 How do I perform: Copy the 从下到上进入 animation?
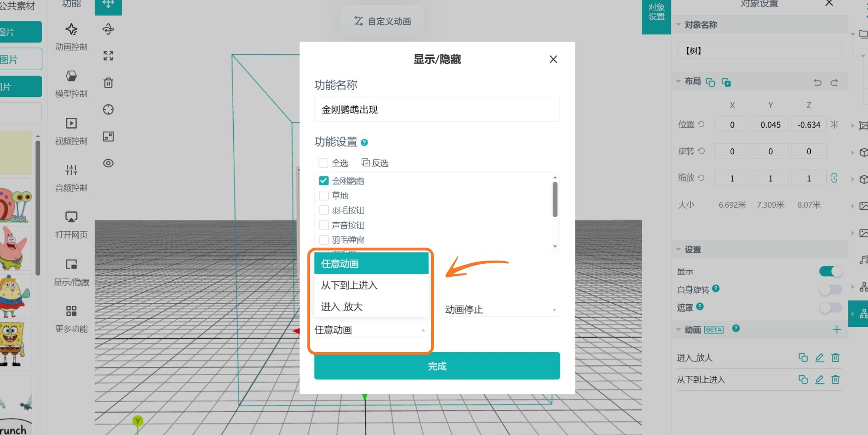(x=803, y=379)
